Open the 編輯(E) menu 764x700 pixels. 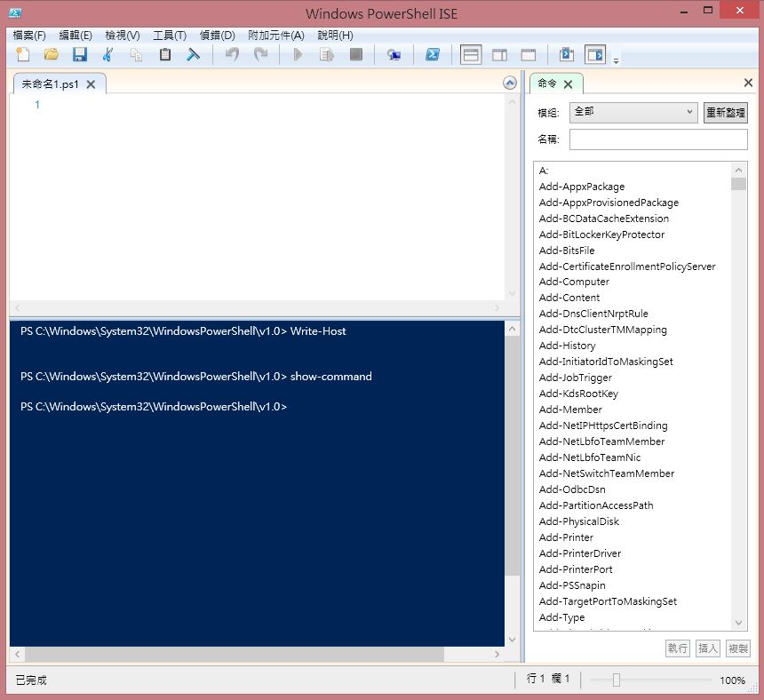(x=76, y=35)
